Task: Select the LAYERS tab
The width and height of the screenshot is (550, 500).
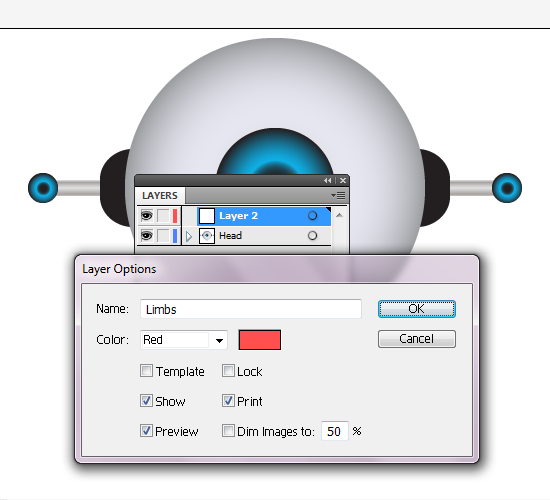Action: click(x=160, y=195)
